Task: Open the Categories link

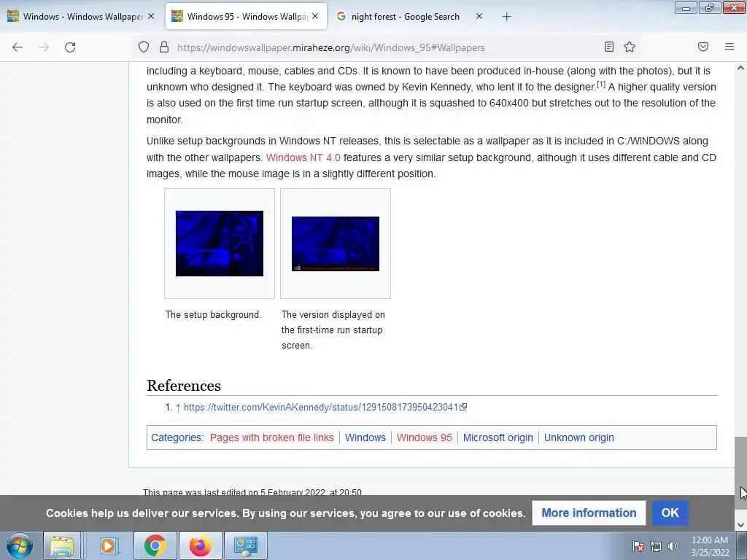Action: 177,437
